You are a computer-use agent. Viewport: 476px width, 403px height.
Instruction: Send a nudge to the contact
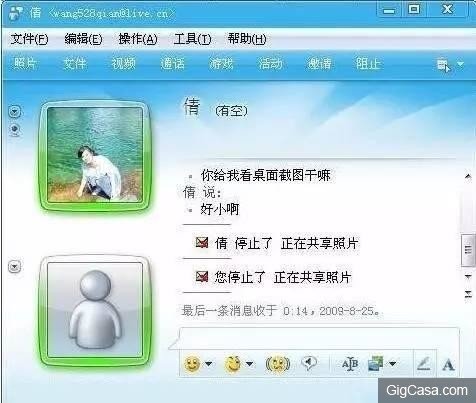(278, 364)
